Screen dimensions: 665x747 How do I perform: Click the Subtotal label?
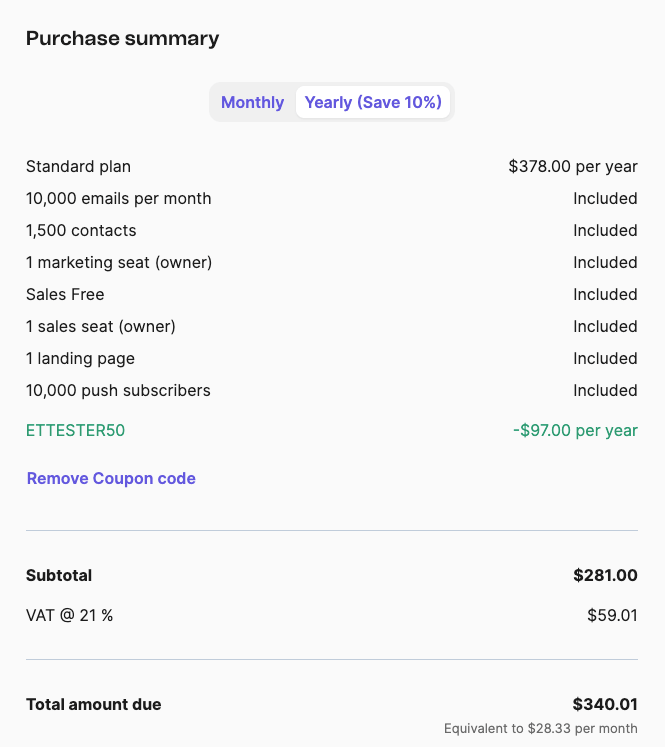point(59,575)
